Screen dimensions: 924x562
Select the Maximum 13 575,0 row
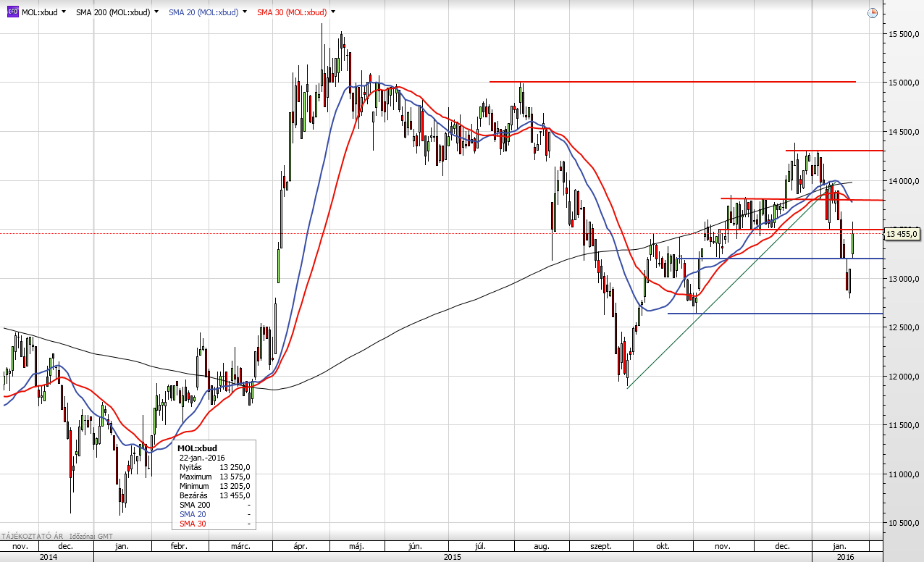[214, 477]
